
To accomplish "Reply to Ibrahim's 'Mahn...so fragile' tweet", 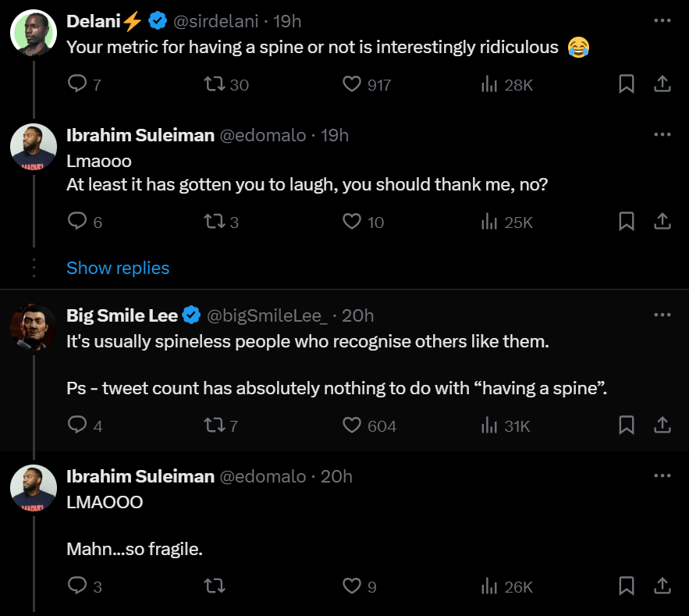I will [x=76, y=586].
